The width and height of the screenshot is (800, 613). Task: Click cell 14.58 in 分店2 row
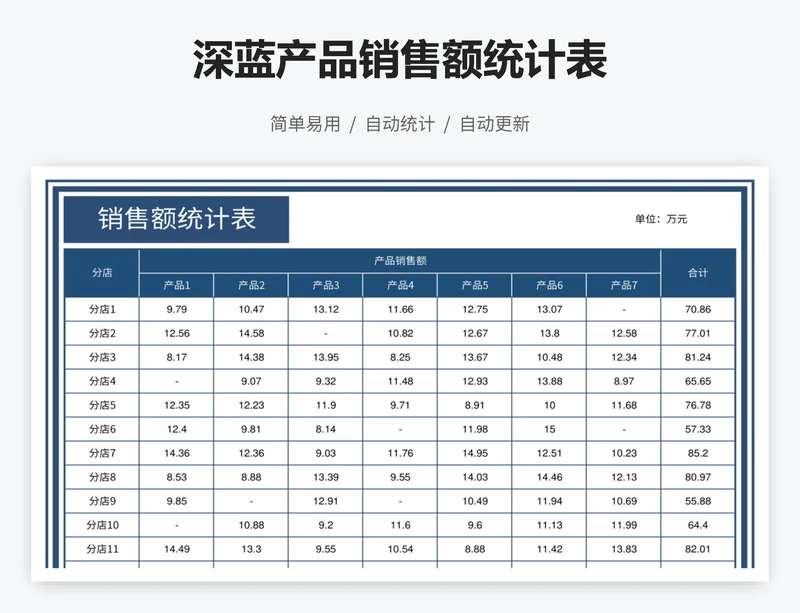tap(251, 333)
